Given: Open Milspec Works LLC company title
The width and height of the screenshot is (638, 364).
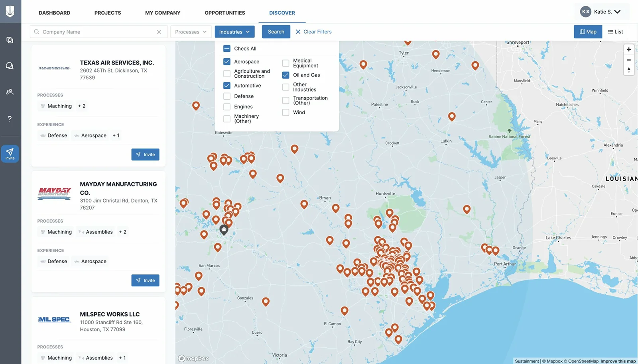Looking at the screenshot, I should click(x=110, y=314).
